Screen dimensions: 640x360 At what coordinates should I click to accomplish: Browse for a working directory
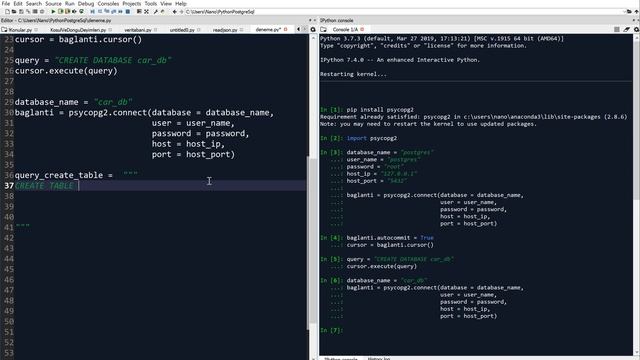click(629, 12)
